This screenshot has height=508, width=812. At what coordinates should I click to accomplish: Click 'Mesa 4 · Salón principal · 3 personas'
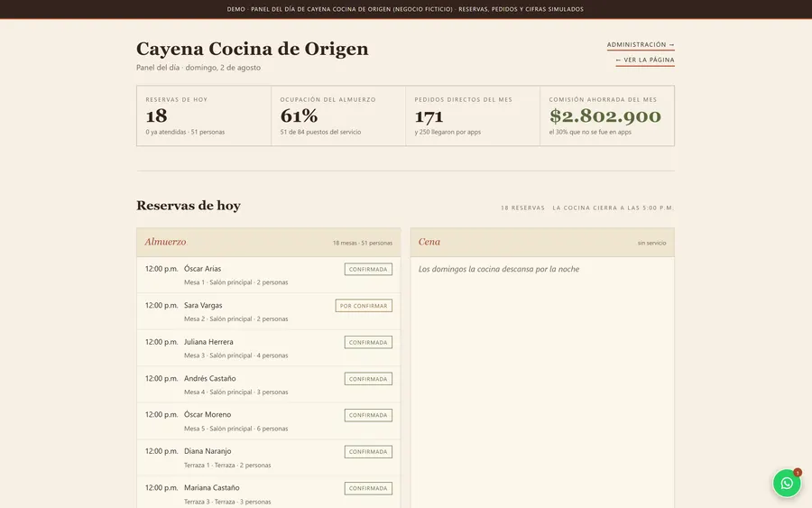[236, 392]
